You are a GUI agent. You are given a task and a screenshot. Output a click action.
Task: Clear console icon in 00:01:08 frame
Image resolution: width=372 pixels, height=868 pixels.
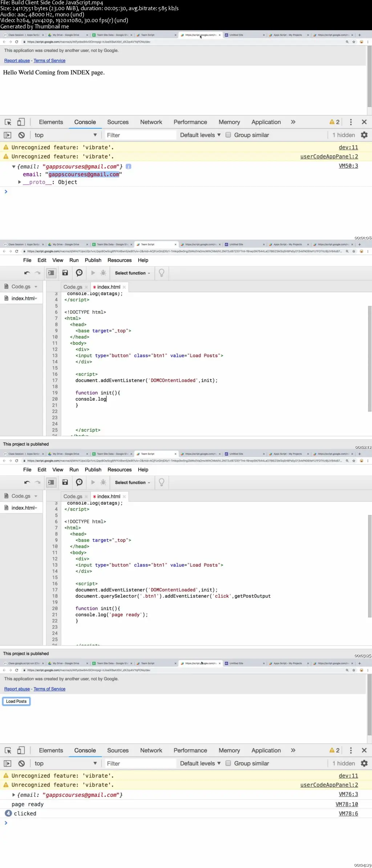pyautogui.click(x=21, y=135)
